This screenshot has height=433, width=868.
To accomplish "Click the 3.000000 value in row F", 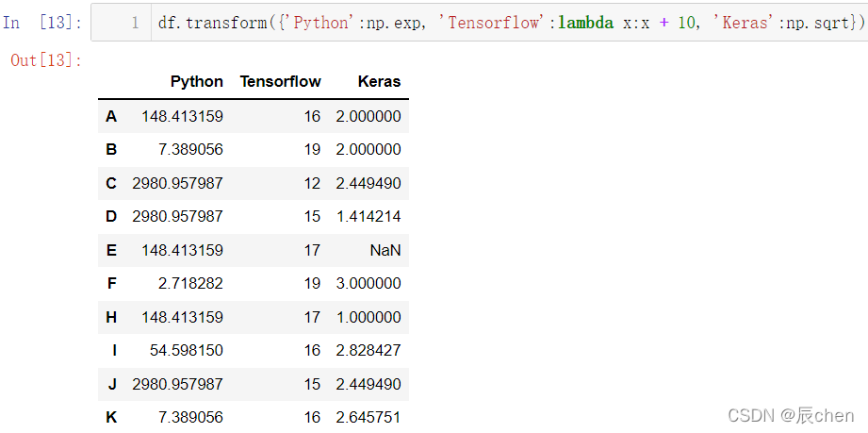I will click(368, 283).
